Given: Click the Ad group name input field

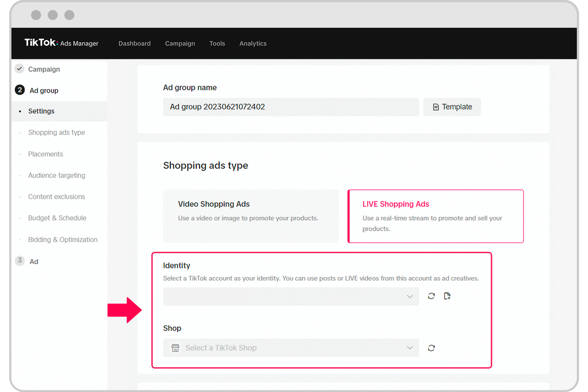Looking at the screenshot, I should coord(291,107).
